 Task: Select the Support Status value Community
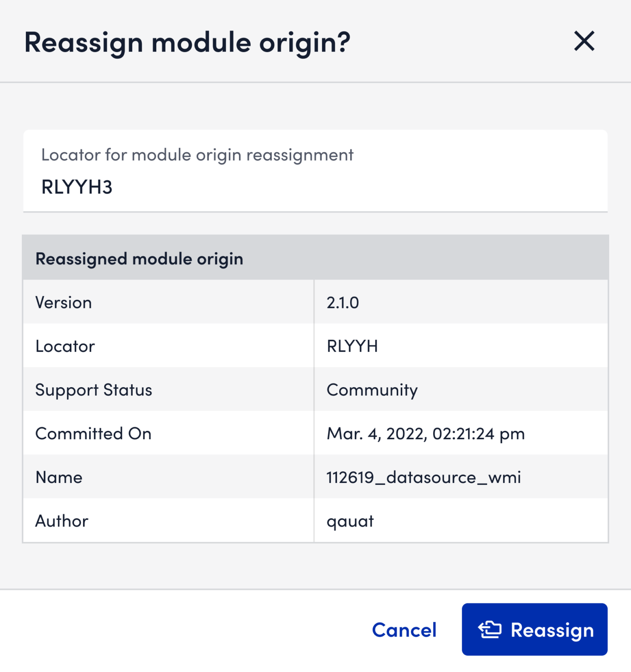372,389
